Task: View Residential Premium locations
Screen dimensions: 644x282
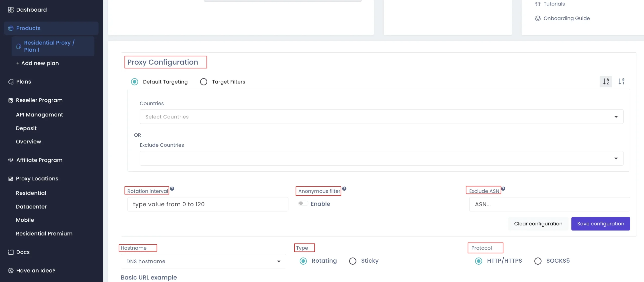Action: pyautogui.click(x=44, y=233)
